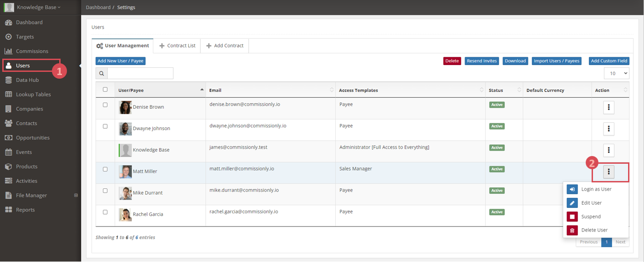Check the box beside Rachel Garcia
Viewport: 644px width, 262px height.
[105, 212]
